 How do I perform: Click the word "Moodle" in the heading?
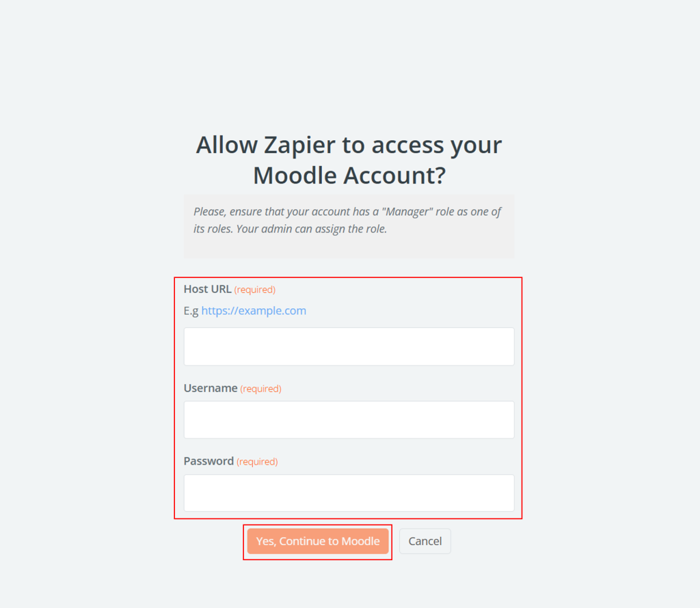(x=296, y=176)
